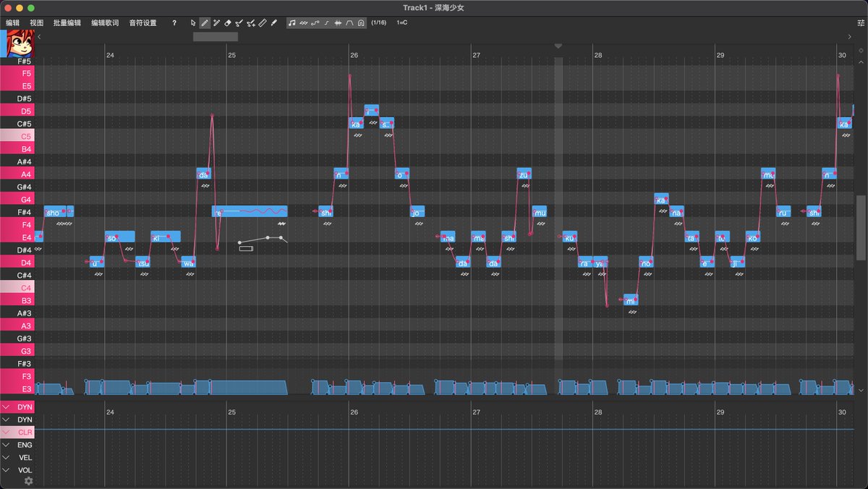
Task: Click the F5 piano key
Action: pyautogui.click(x=17, y=73)
